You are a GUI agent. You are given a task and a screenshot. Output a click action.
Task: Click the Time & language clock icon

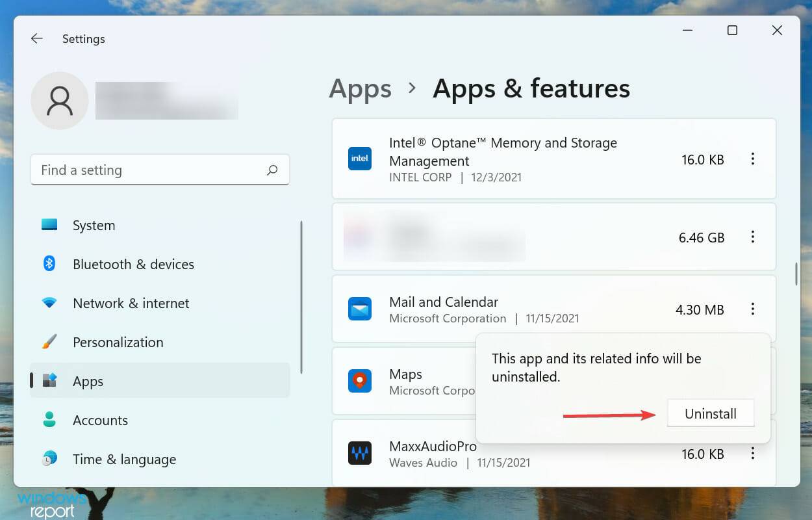pyautogui.click(x=49, y=459)
